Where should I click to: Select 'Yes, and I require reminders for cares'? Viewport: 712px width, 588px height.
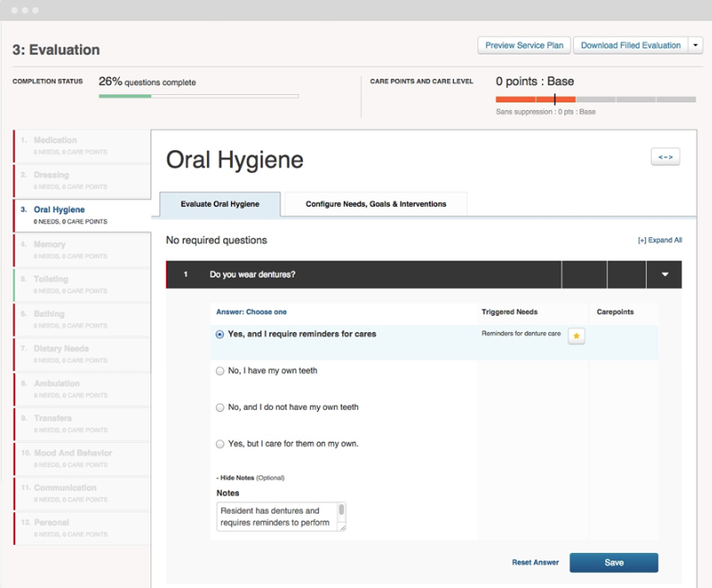[219, 335]
